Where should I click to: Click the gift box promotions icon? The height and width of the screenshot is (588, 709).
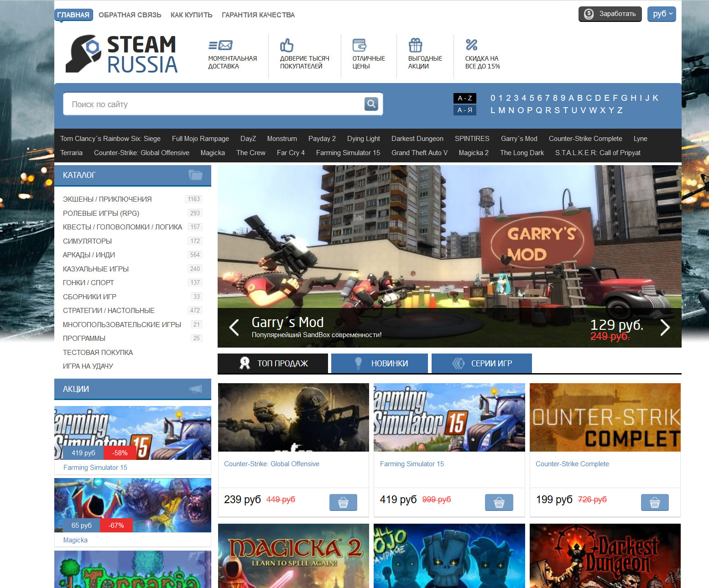[415, 45]
